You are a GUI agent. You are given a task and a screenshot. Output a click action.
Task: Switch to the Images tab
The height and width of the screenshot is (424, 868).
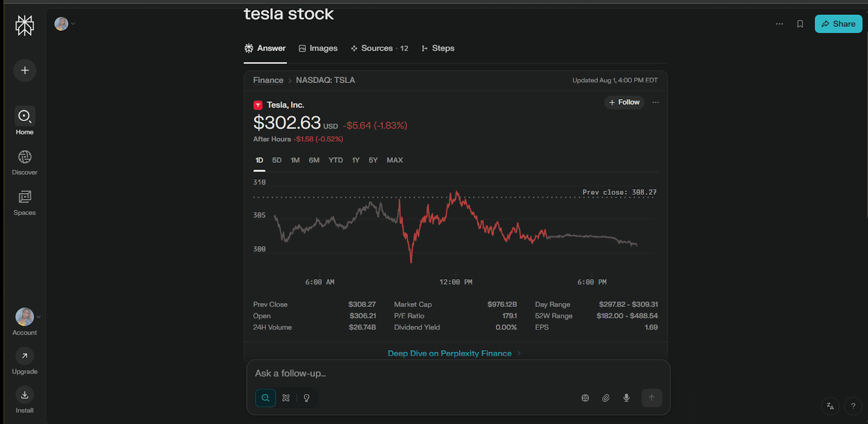point(318,48)
